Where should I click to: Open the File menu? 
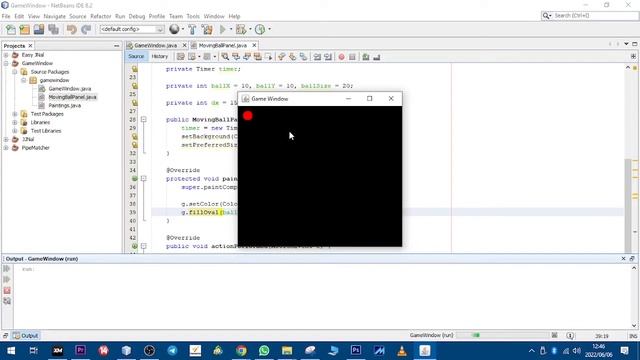click(x=6, y=16)
